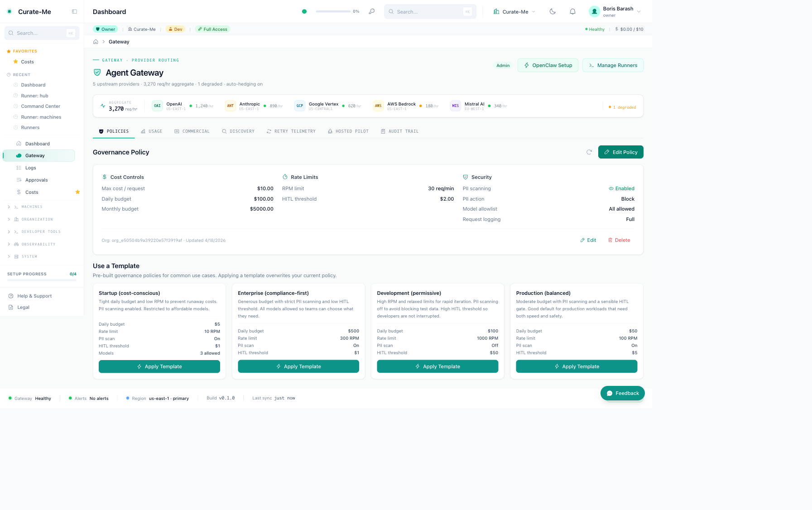The height and width of the screenshot is (510, 812).
Task: Open the Curate-Me organization dropdown
Action: 514,12
